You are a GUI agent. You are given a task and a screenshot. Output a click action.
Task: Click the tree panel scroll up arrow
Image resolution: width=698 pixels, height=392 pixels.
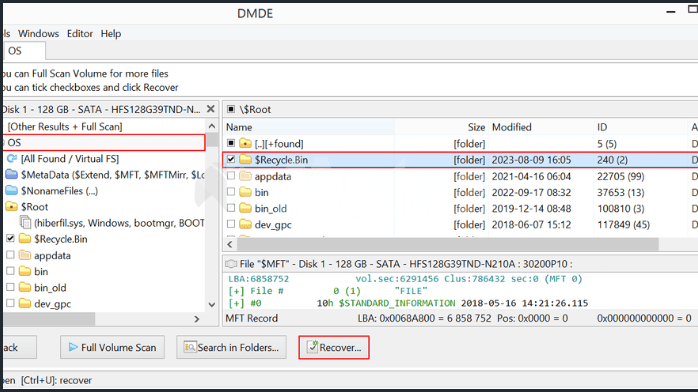(212, 126)
